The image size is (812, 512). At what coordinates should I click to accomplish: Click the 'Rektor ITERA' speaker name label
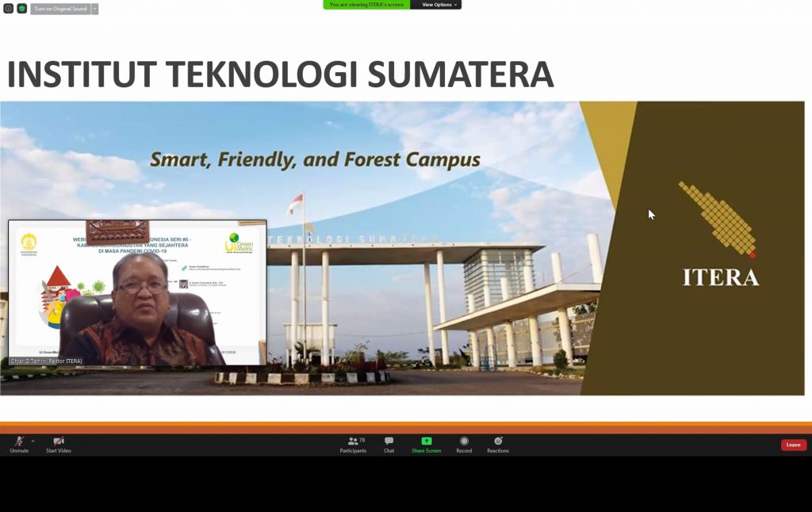click(46, 361)
